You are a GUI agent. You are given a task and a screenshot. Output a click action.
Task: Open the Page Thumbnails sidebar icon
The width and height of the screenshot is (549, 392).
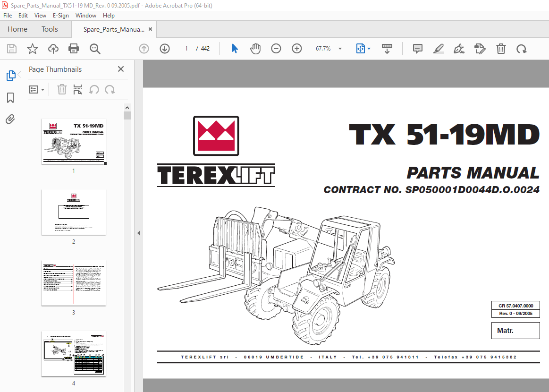(x=11, y=75)
